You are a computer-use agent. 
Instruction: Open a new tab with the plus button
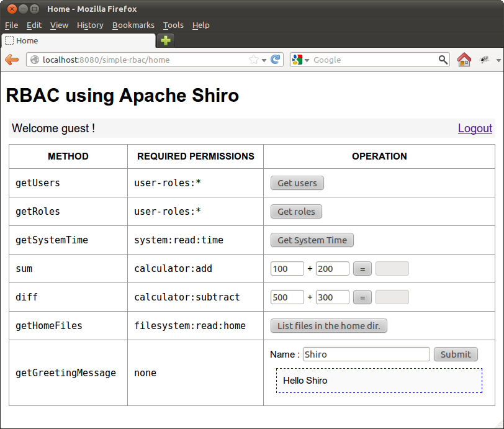(x=166, y=41)
